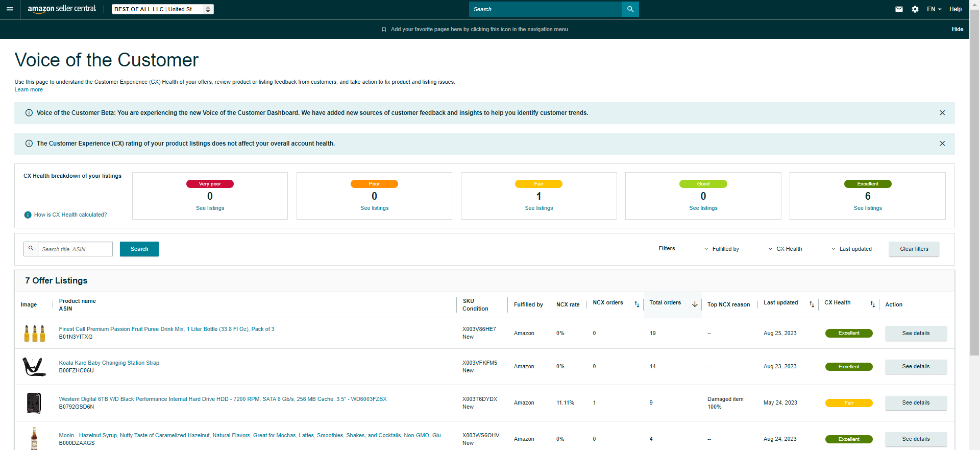
Task: See details for Western Digital drive
Action: (x=916, y=403)
